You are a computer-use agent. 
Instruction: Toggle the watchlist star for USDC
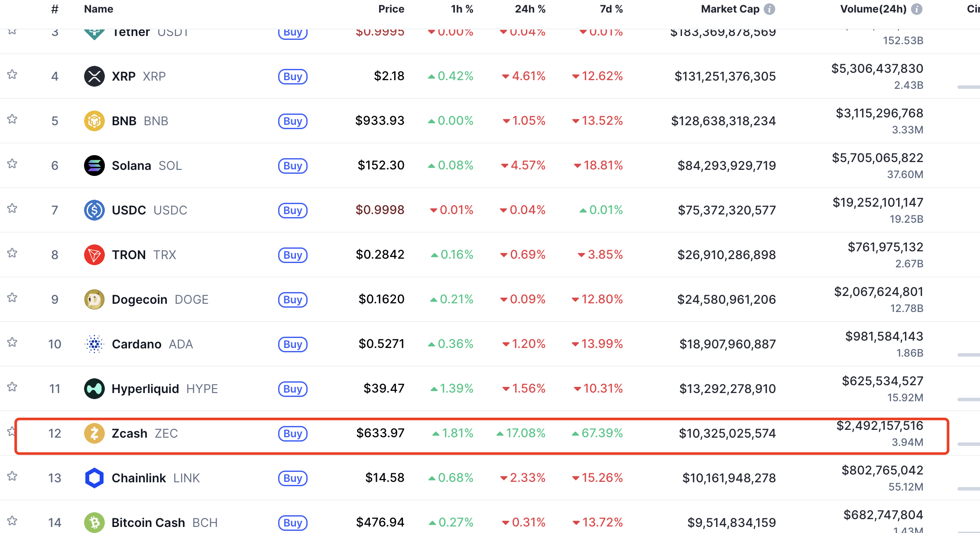click(12, 209)
